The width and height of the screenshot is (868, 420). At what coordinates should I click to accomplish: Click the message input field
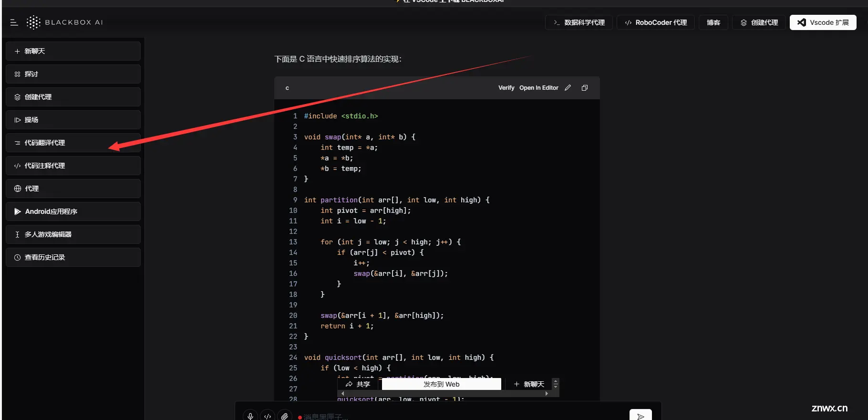point(460,416)
